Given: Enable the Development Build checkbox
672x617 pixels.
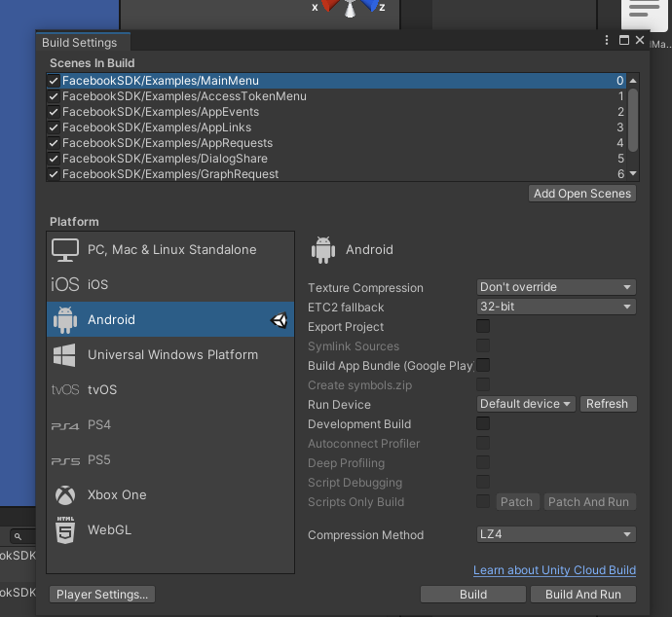Looking at the screenshot, I should pos(483,423).
